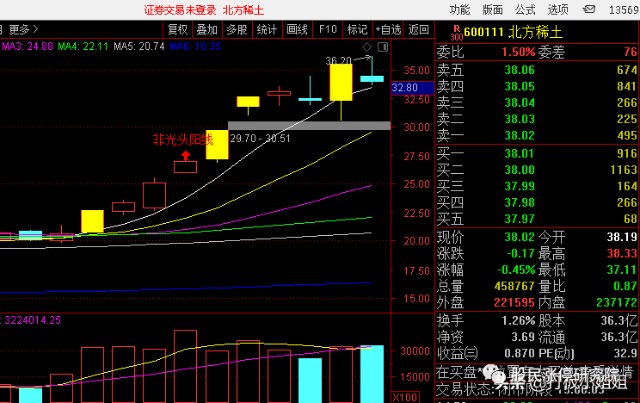Screen dimensions: 640x403
Task: Click MA3: 24.88 indicator label
Action: (x=27, y=47)
